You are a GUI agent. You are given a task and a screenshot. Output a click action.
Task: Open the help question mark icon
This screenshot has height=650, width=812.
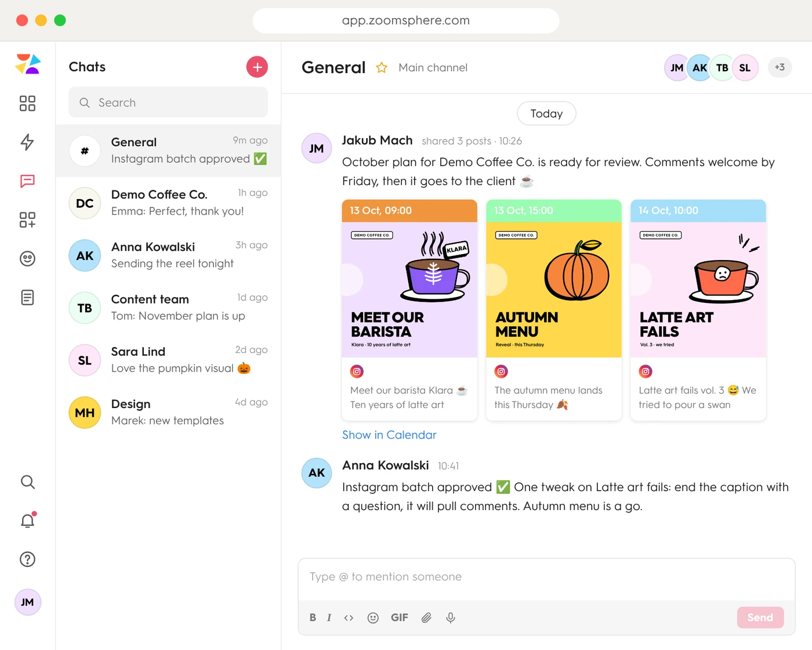pos(27,559)
